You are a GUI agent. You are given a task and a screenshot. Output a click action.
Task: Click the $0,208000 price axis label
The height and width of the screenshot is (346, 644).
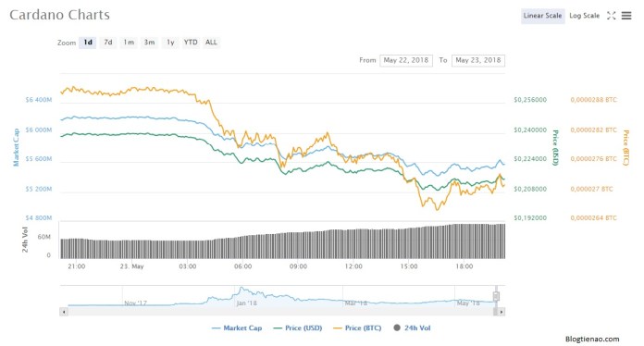[530, 190]
